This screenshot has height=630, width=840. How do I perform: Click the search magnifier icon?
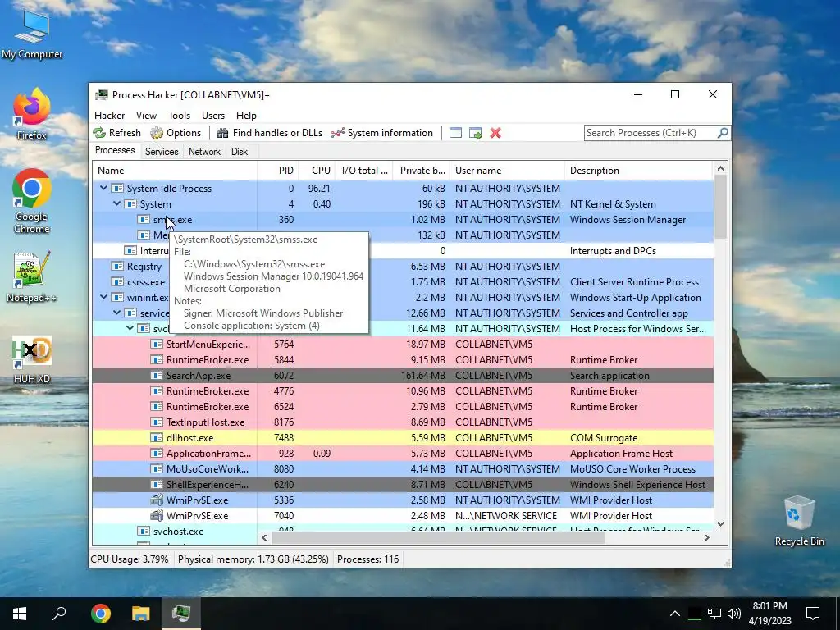723,132
